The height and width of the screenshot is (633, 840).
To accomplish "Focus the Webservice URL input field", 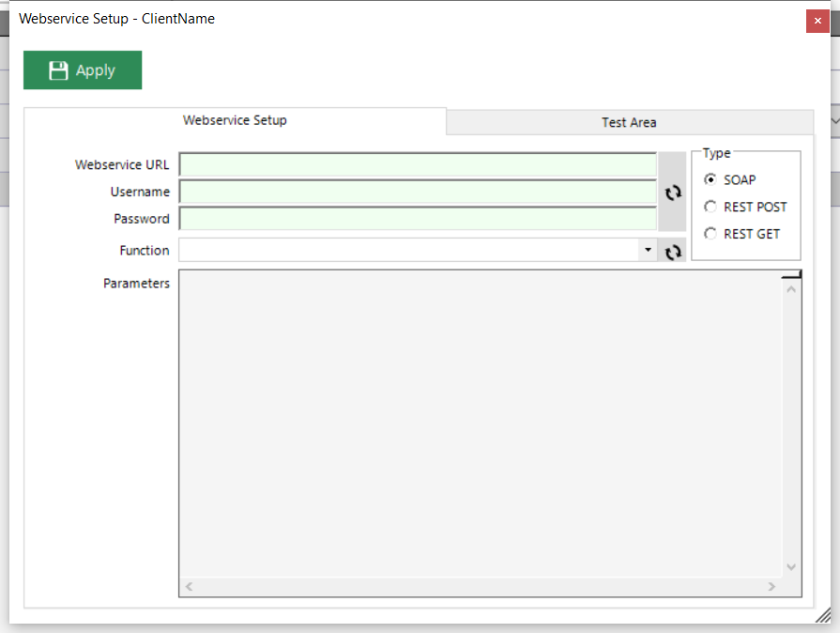I will (x=418, y=165).
